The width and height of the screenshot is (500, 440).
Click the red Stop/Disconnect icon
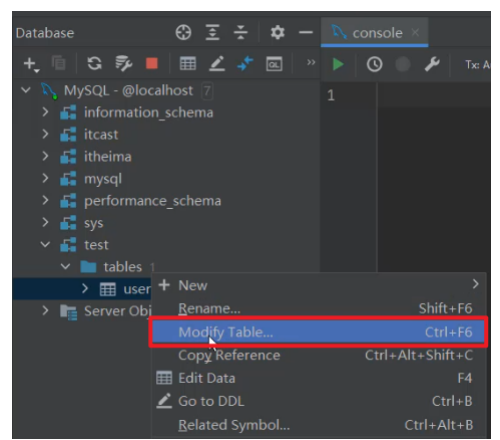point(152,63)
